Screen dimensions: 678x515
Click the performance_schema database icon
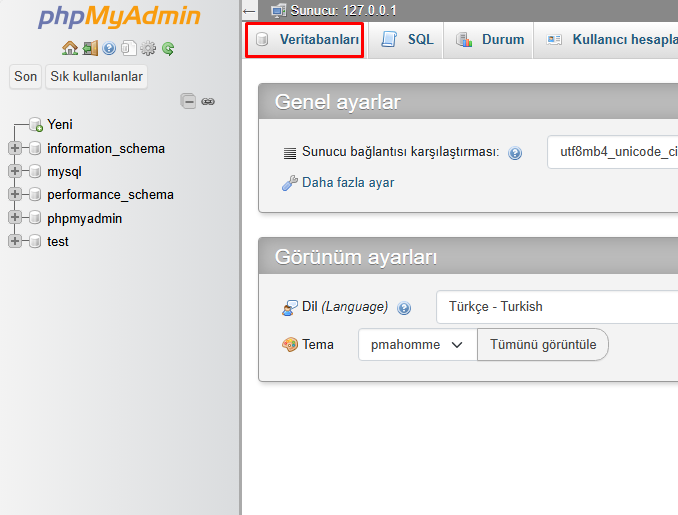pyautogui.click(x=35, y=195)
